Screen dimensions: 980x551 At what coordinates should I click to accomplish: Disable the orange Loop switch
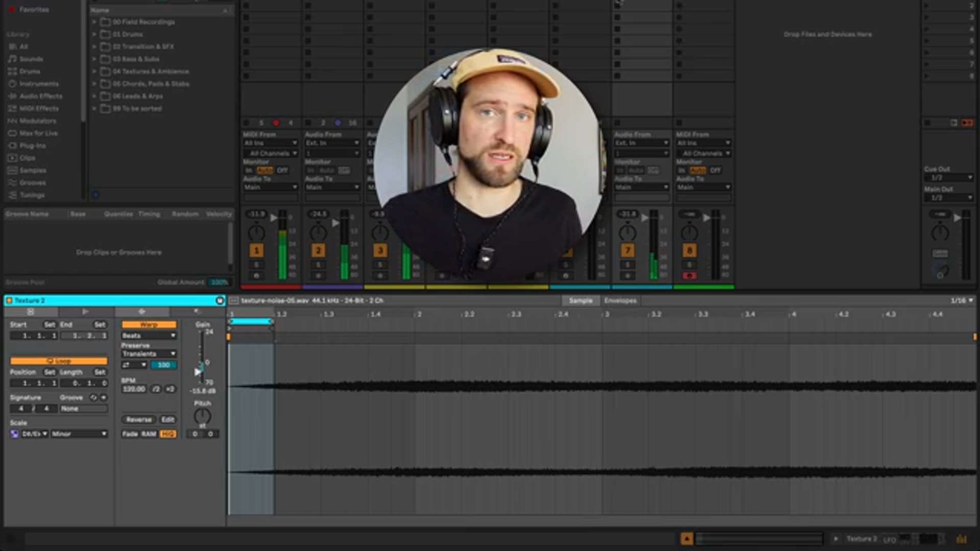pyautogui.click(x=59, y=361)
